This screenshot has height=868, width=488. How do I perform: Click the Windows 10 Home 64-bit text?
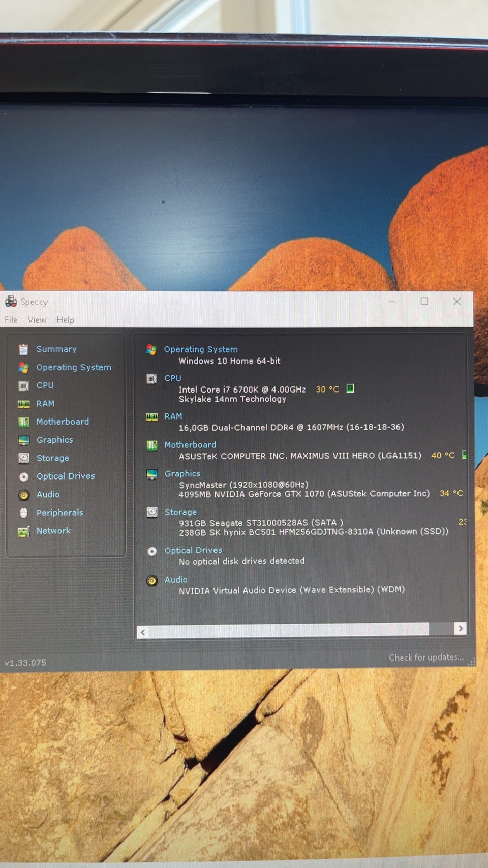(229, 361)
